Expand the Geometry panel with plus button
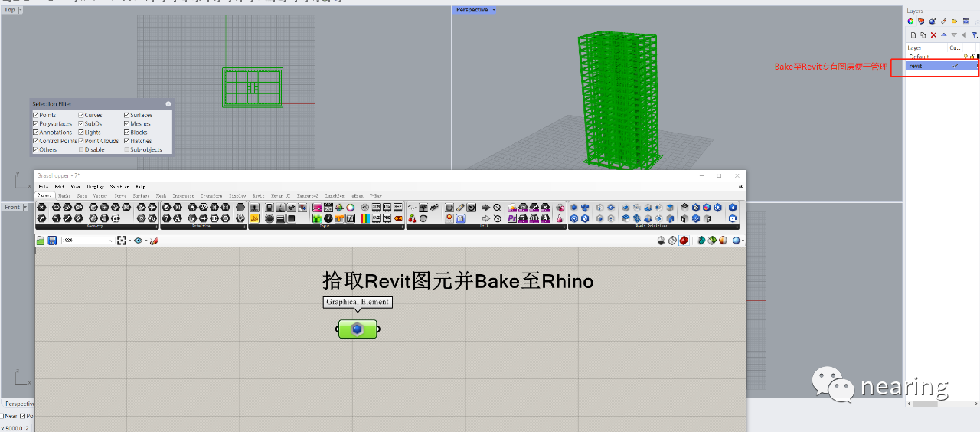 coord(157,227)
